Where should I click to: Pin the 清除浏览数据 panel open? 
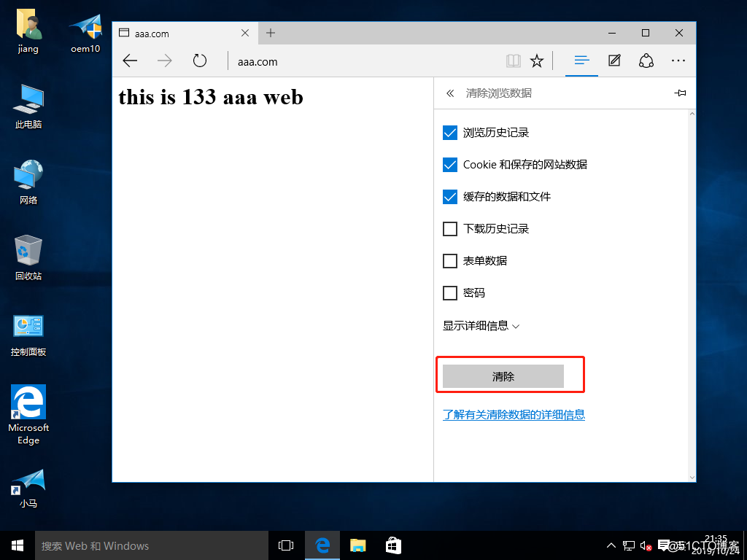pyautogui.click(x=679, y=93)
